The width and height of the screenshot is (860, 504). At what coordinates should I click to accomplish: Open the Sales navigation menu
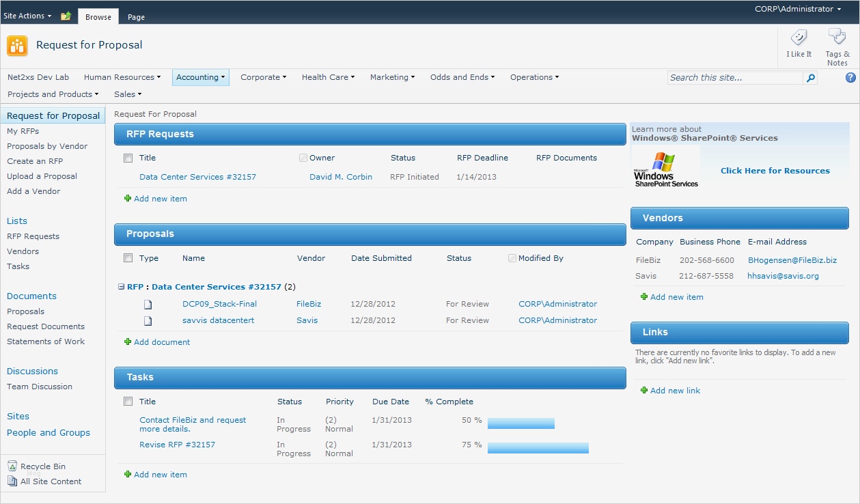pos(128,94)
